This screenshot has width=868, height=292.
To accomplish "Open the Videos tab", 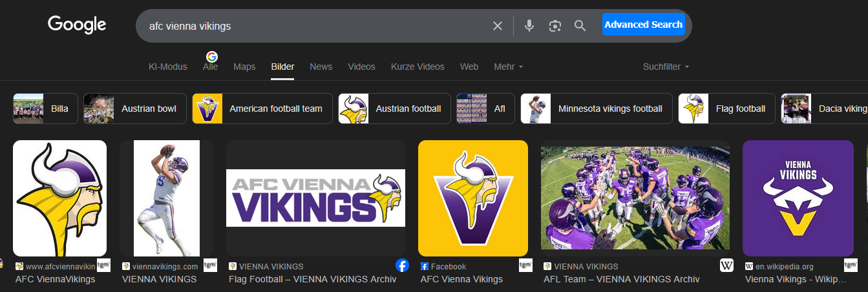I will (361, 67).
